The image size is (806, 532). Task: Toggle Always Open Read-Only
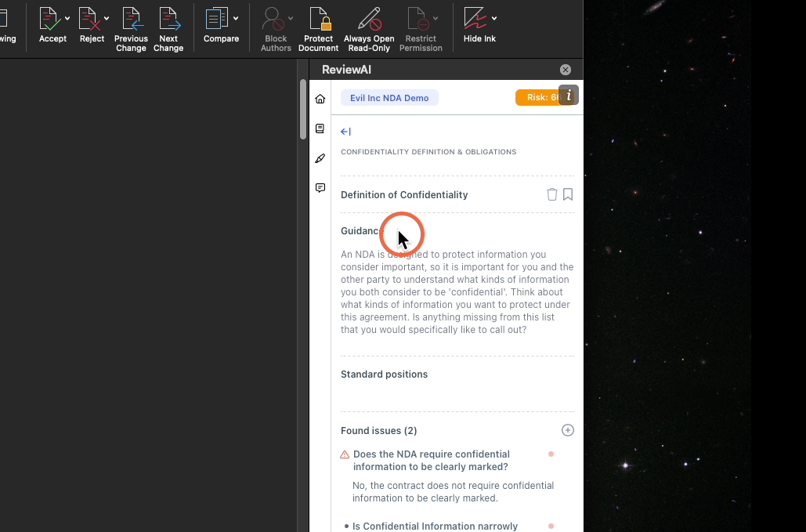[369, 29]
